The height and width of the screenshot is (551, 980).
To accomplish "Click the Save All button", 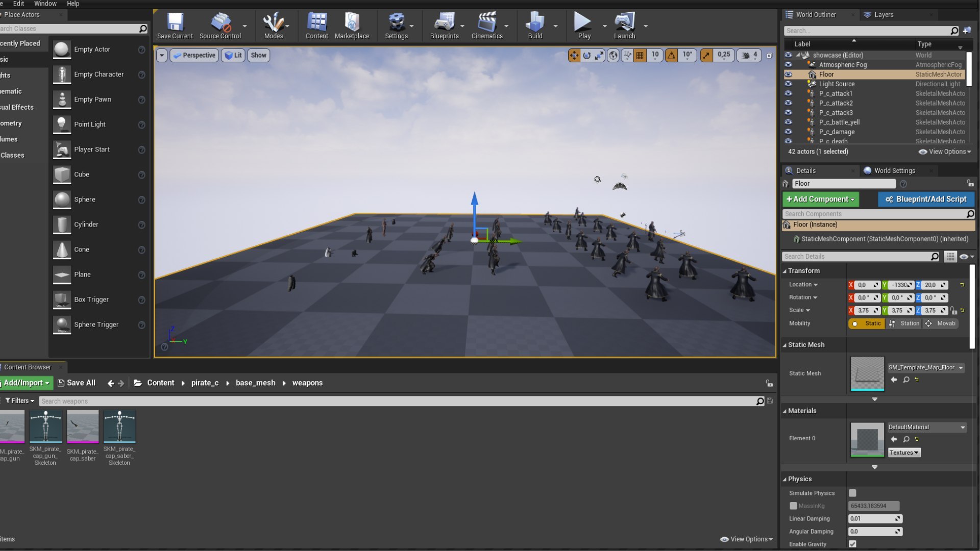I will [77, 383].
